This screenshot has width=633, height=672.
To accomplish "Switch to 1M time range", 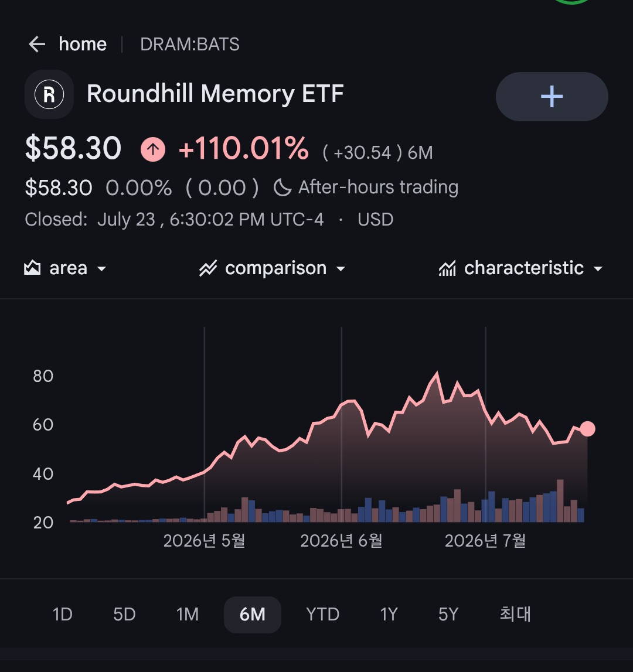I will pyautogui.click(x=188, y=614).
